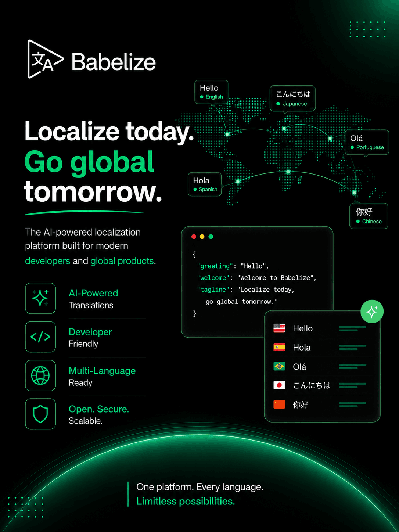Click the Babelize brand name

[114, 62]
